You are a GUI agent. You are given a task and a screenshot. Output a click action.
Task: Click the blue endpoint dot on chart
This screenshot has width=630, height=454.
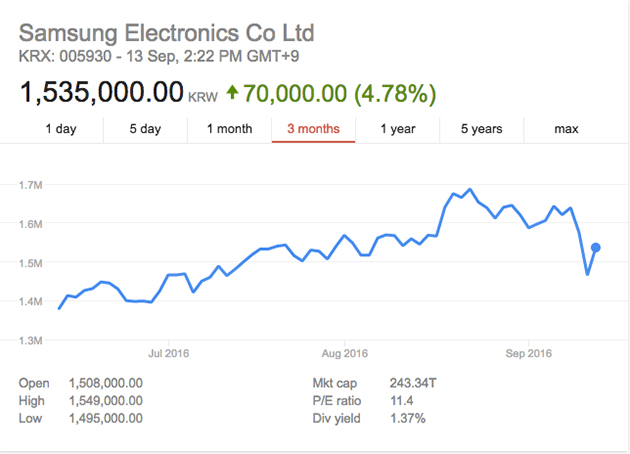click(595, 247)
